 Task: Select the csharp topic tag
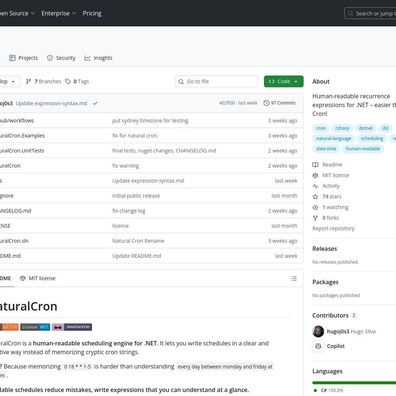[x=342, y=128]
